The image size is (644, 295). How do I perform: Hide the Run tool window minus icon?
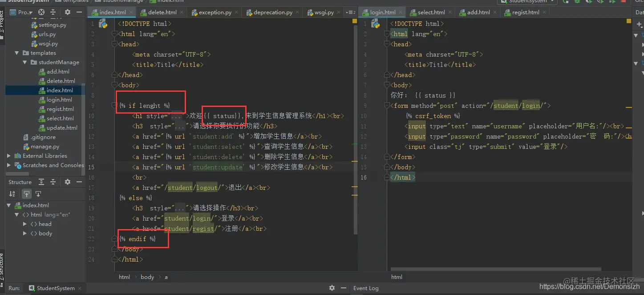pos(344,288)
